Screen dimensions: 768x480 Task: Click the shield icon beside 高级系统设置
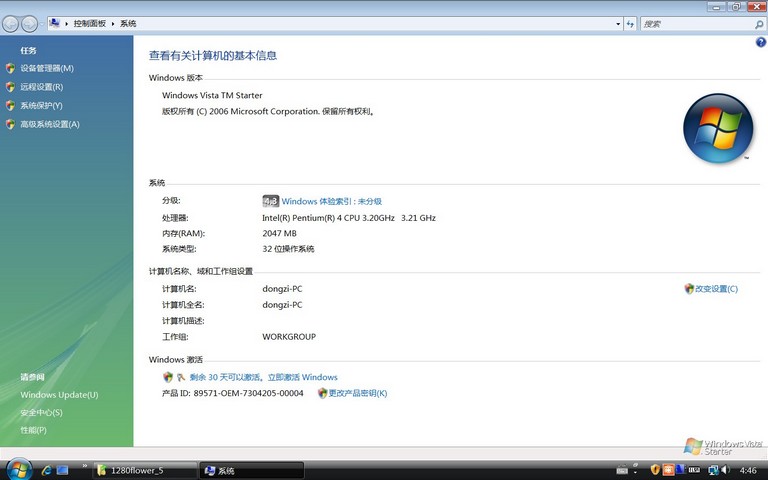[x=10, y=124]
